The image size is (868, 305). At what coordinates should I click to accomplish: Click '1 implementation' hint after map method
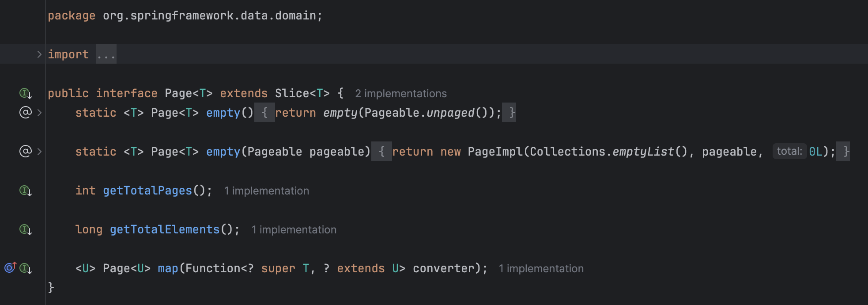(541, 269)
